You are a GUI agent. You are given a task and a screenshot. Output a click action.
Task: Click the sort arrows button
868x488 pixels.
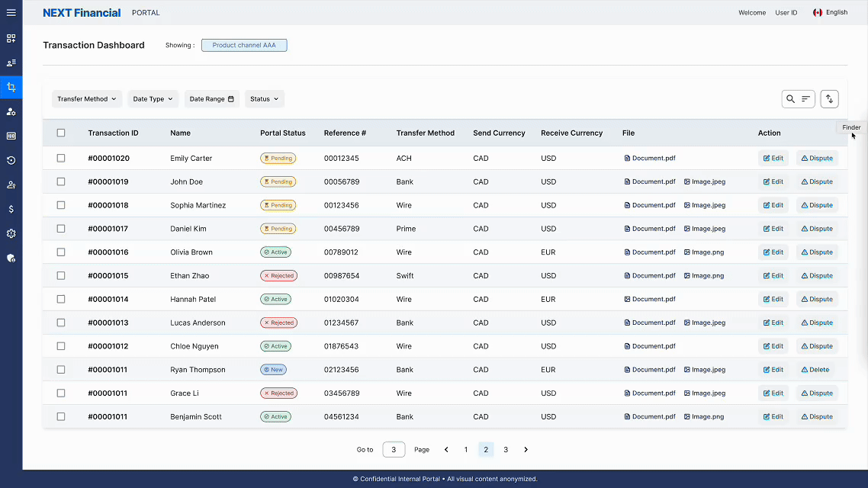829,99
